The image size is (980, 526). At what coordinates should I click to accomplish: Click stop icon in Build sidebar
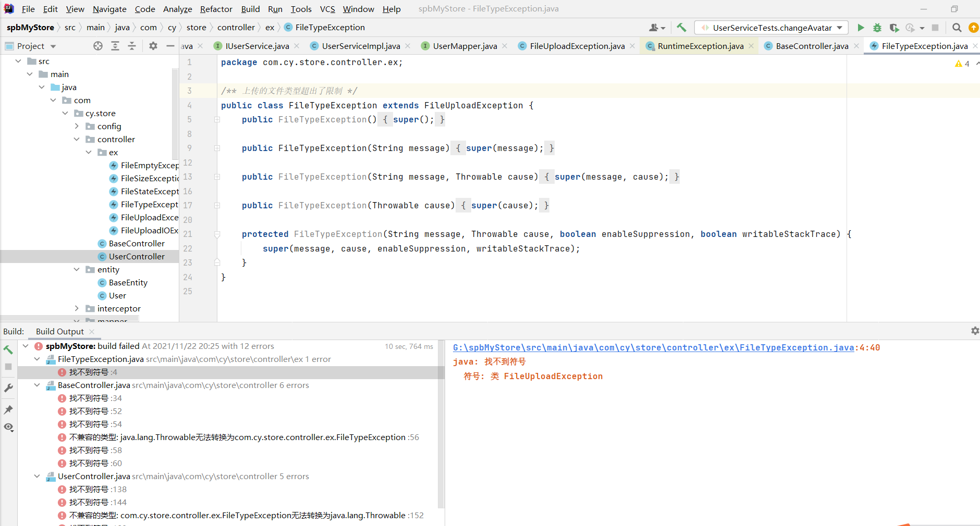[8, 367]
